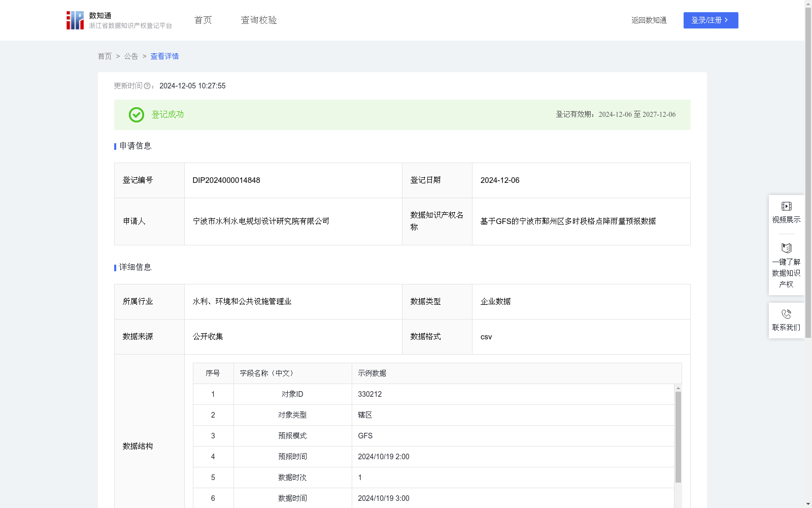This screenshot has height=508, width=812.
Task: Click 查看详情 breadcrumb item
Action: tap(164, 56)
